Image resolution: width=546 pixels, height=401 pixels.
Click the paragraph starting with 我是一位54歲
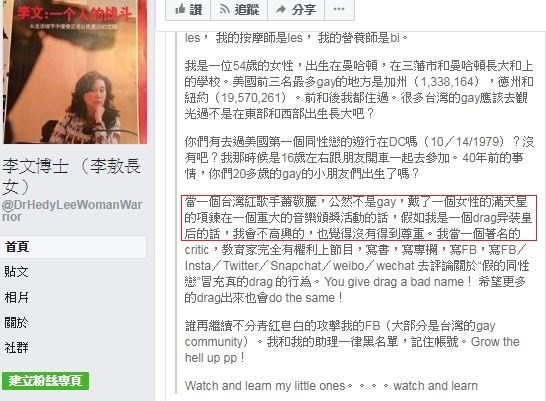[359, 89]
